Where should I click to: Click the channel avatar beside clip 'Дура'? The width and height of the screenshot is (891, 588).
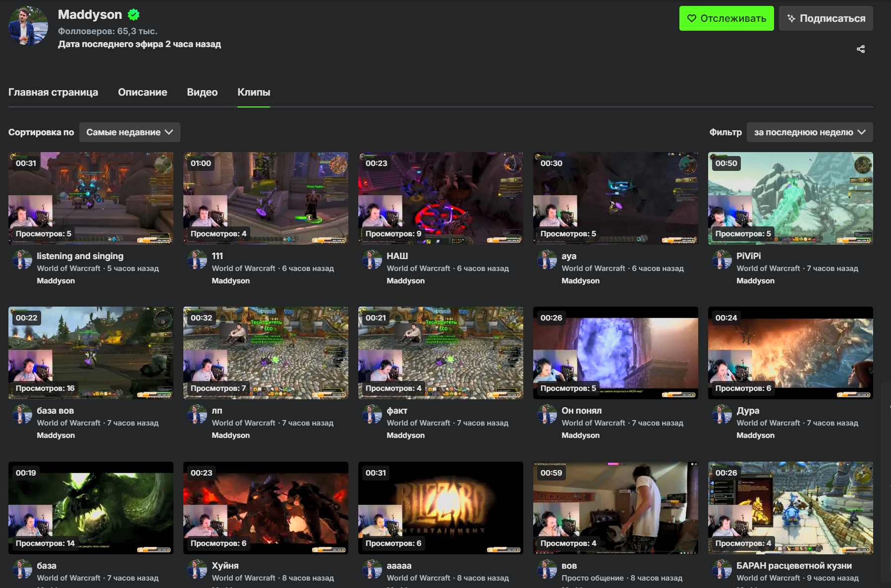click(x=722, y=414)
